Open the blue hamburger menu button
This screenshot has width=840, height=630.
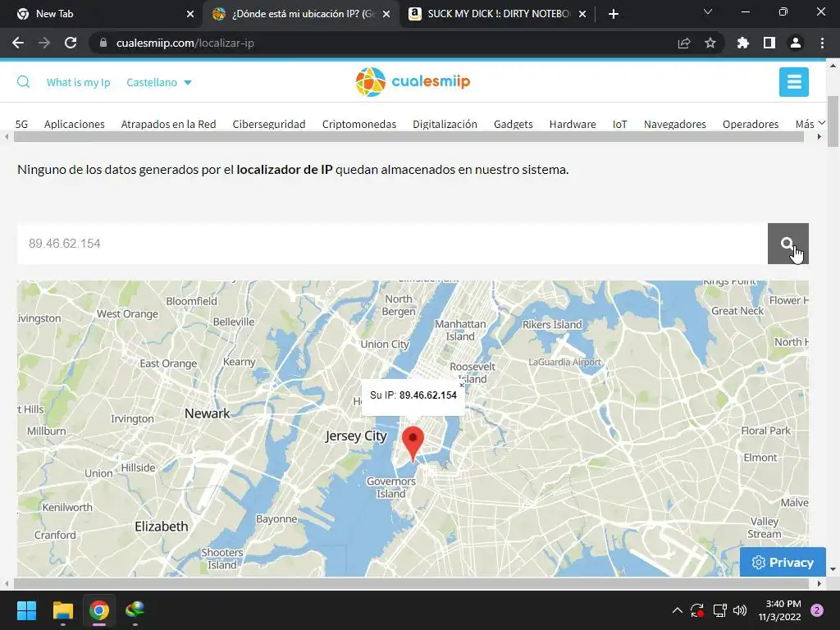(x=794, y=82)
